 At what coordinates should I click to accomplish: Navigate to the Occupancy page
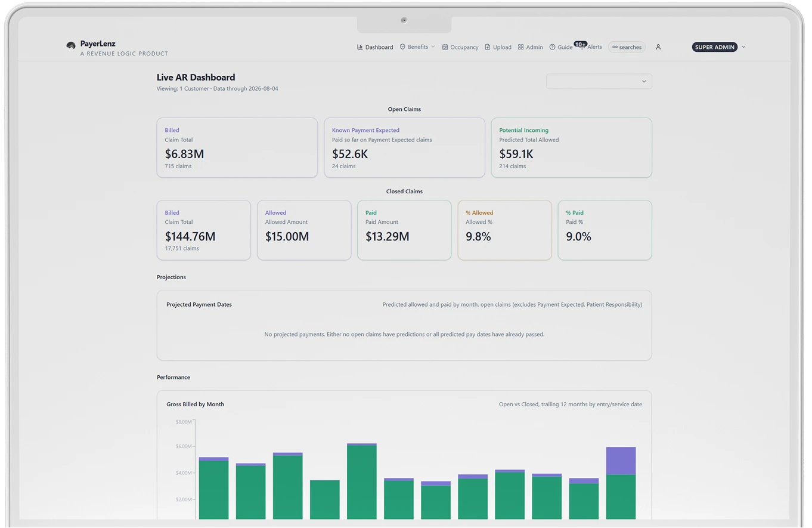460,47
